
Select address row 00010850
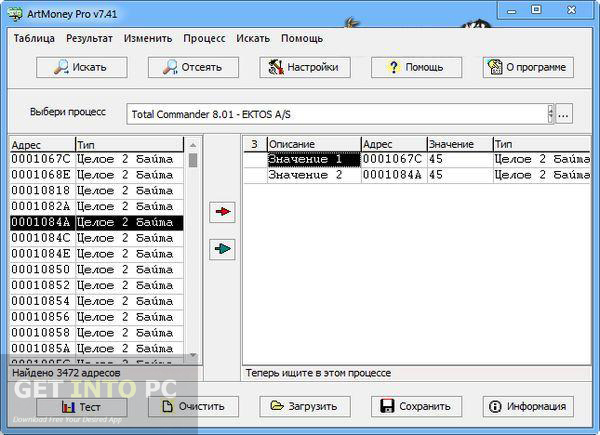tap(97, 270)
